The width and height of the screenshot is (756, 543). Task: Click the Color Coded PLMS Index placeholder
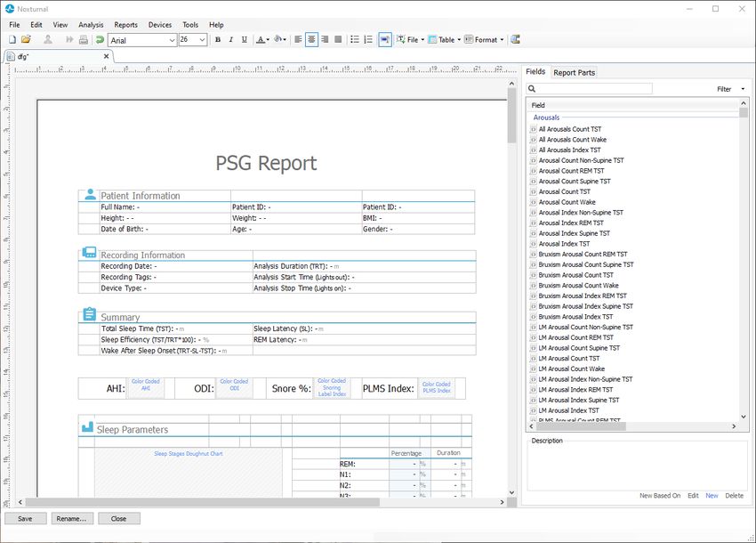[437, 387]
